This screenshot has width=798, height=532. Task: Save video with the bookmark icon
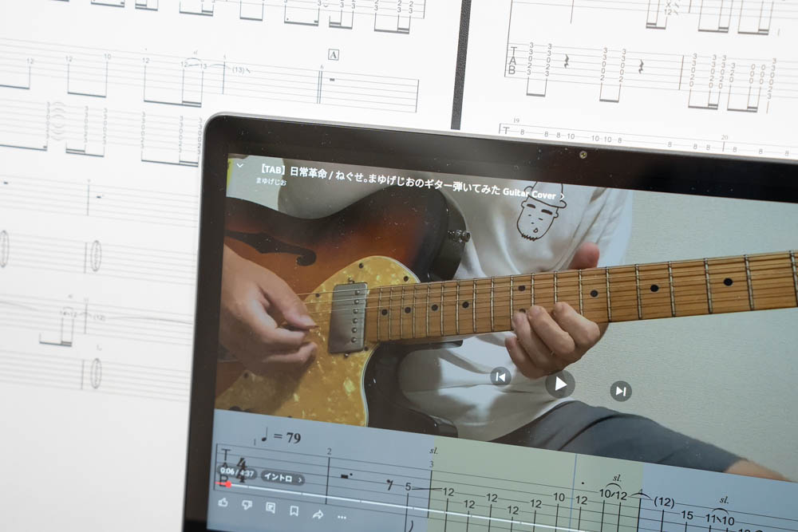(x=294, y=510)
